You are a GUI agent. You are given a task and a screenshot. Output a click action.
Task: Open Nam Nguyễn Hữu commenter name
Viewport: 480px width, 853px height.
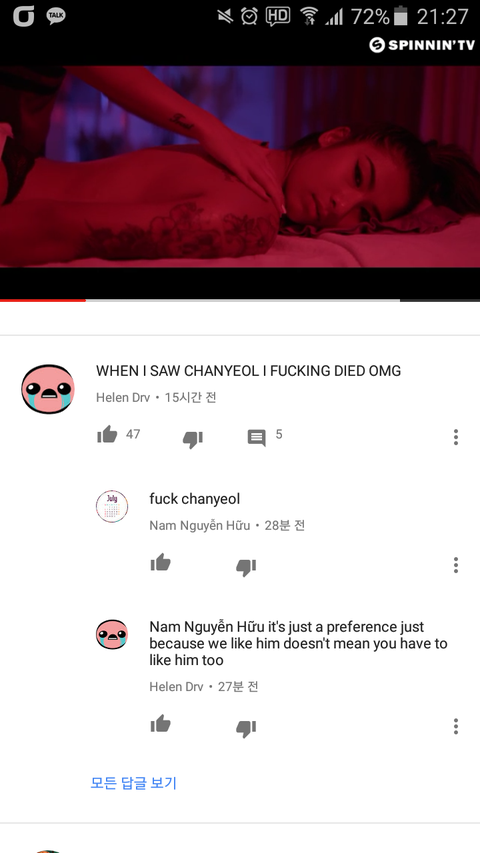(x=200, y=526)
